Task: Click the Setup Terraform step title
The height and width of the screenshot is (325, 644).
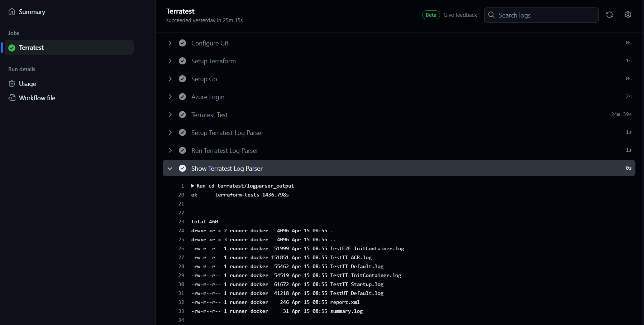Action: [214, 61]
